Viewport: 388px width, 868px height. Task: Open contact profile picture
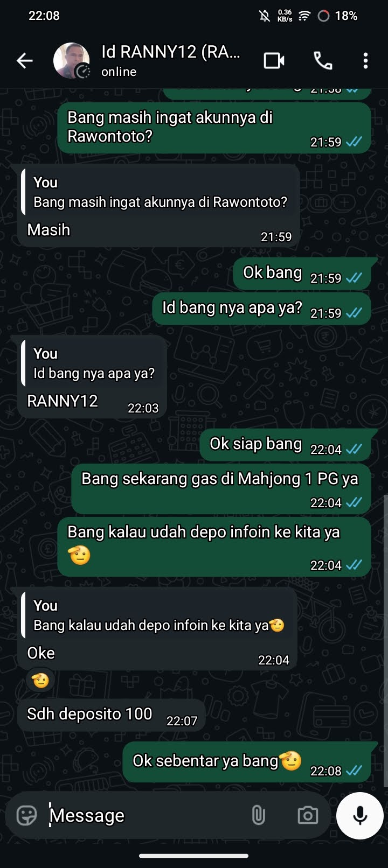tap(71, 61)
